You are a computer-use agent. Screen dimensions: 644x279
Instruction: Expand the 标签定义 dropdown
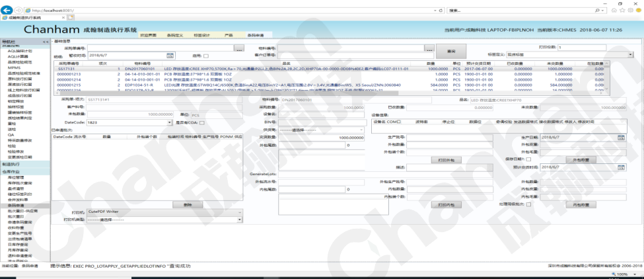[631, 56]
